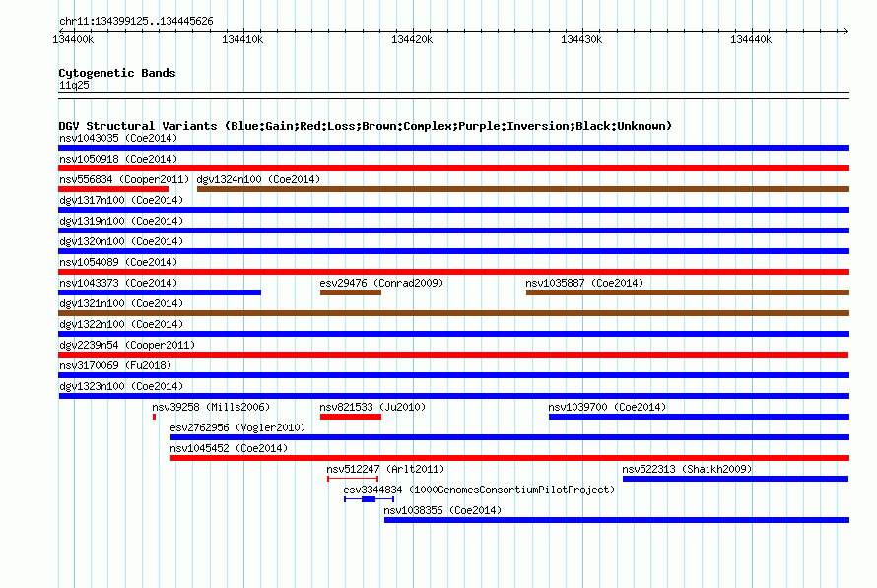Click the nsv1043035 (Coe2014) variant label
877x588 pixels.
point(118,138)
